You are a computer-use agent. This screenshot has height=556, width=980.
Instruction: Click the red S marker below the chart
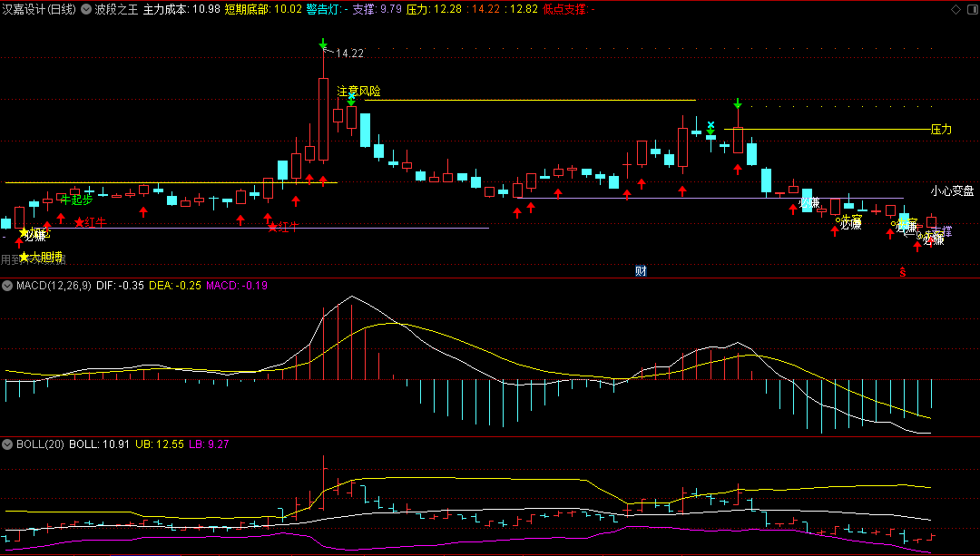(903, 272)
